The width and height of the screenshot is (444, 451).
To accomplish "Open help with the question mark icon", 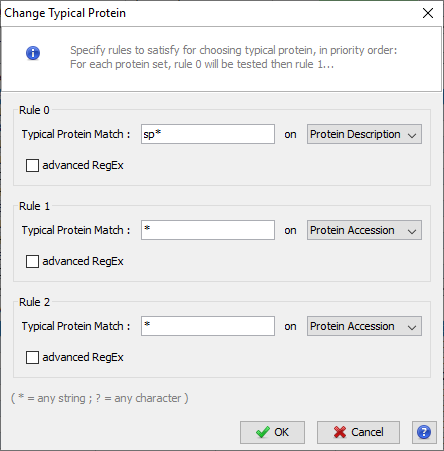I will coord(424,432).
